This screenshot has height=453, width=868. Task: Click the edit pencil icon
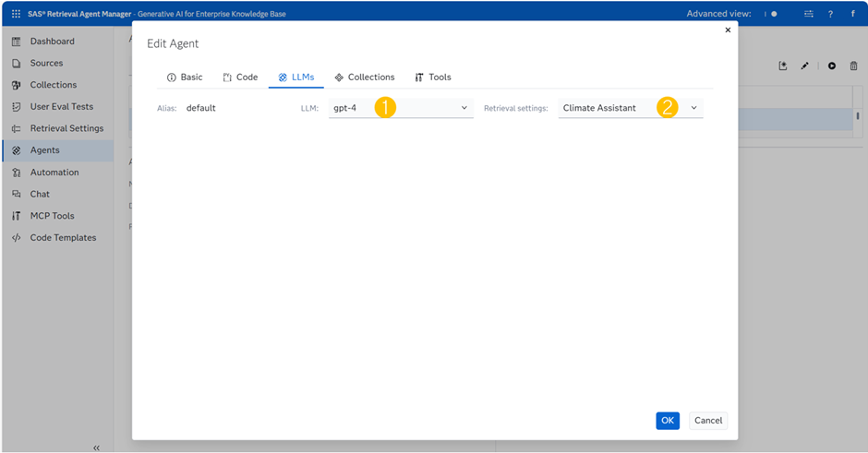pos(805,66)
